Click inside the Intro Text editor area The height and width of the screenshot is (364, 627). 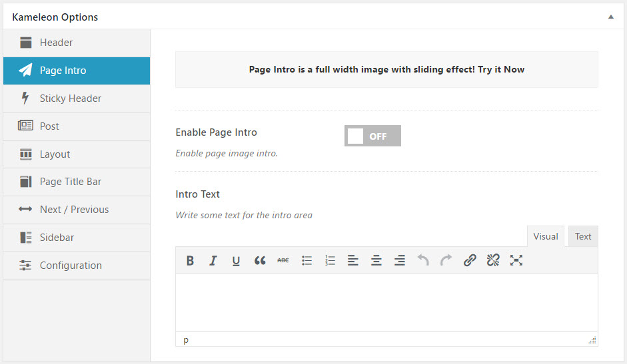point(386,302)
